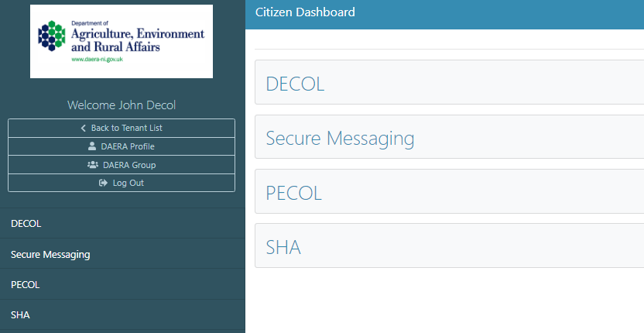Viewport: 644px width, 333px height.
Task: Choose SHA in the left sidebar menu
Action: [x=20, y=315]
